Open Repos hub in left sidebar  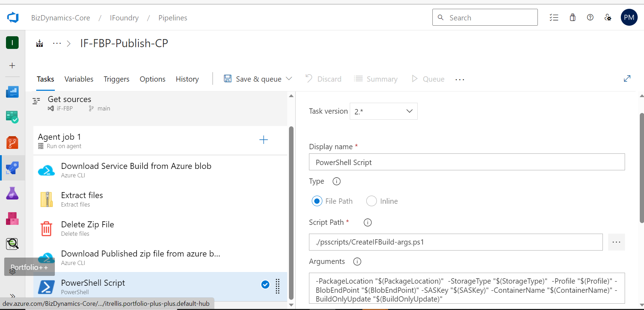(x=12, y=143)
